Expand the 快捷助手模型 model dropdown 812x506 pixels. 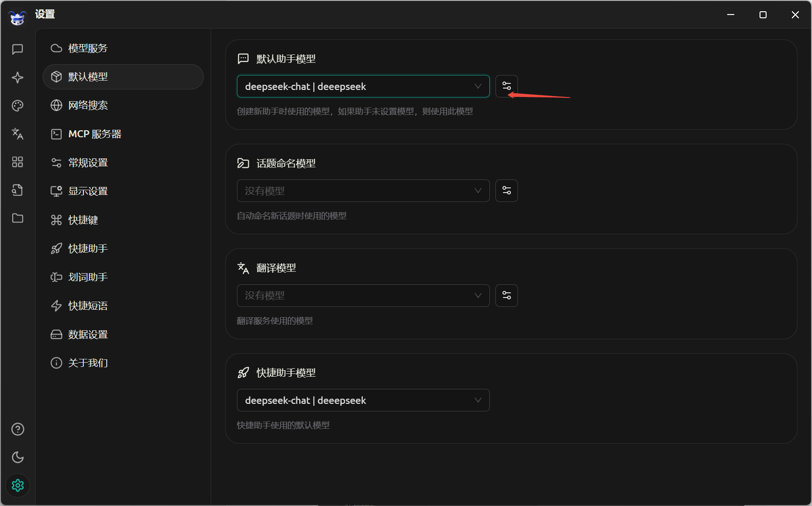pyautogui.click(x=363, y=400)
